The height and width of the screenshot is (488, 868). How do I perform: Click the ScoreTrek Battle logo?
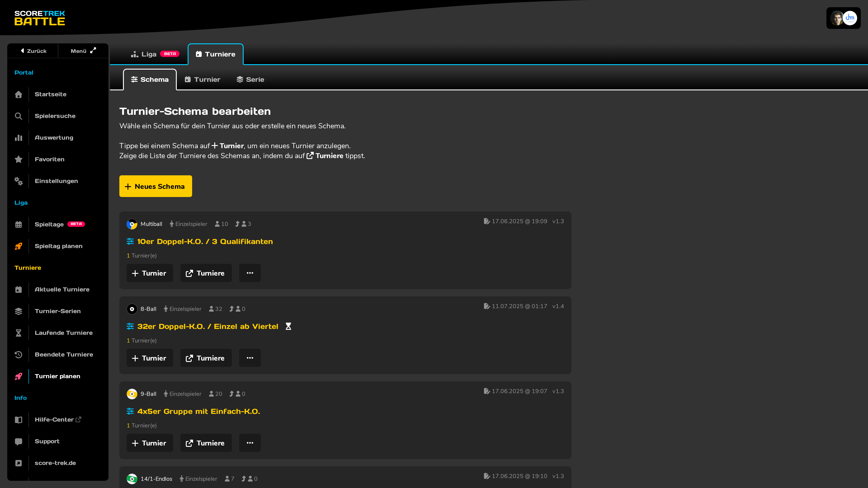click(x=40, y=18)
